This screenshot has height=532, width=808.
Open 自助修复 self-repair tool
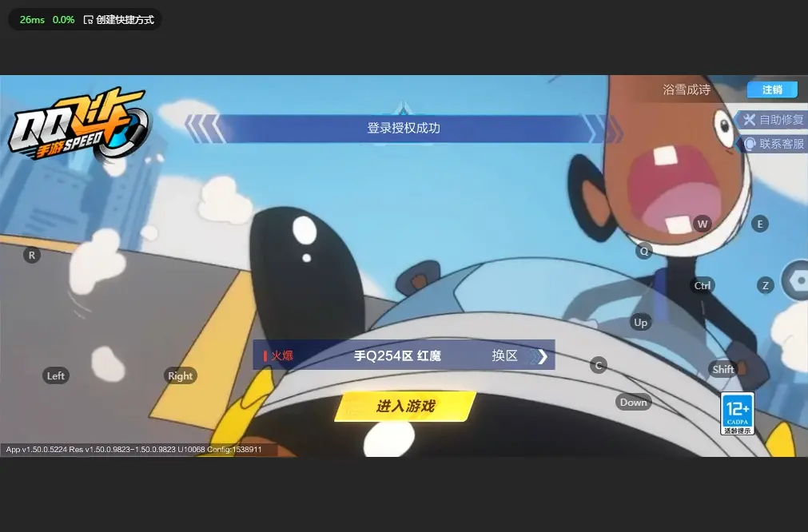(x=773, y=120)
